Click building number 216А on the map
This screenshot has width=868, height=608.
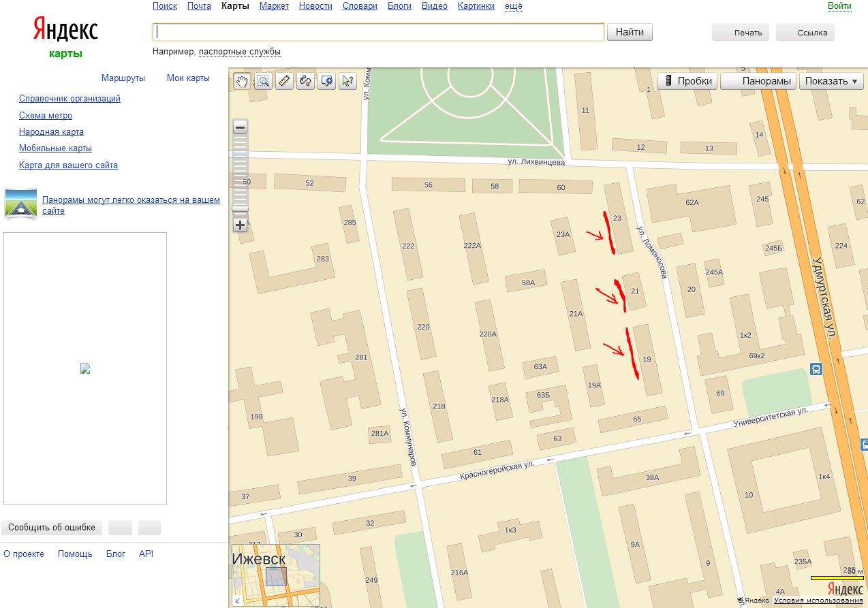459,573
